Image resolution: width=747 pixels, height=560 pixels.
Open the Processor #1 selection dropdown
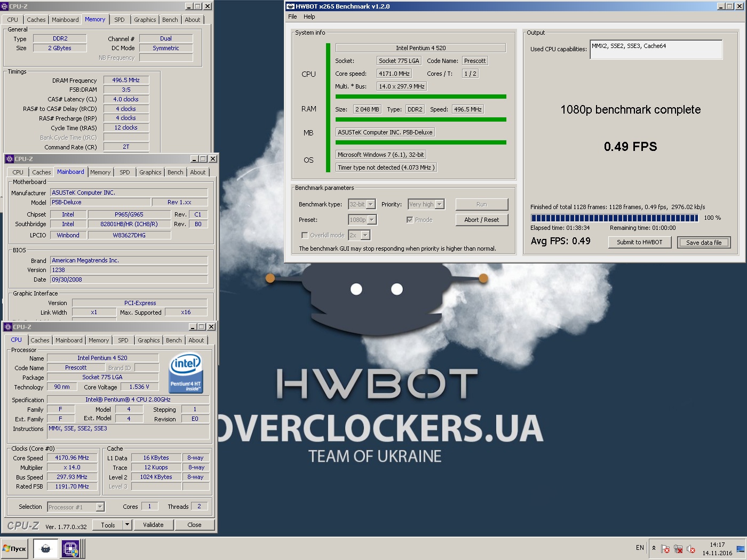click(76, 507)
